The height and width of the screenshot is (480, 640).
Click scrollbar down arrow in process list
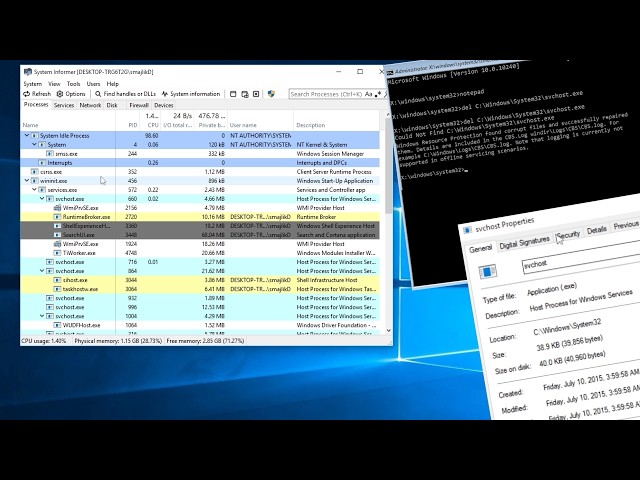388,331
